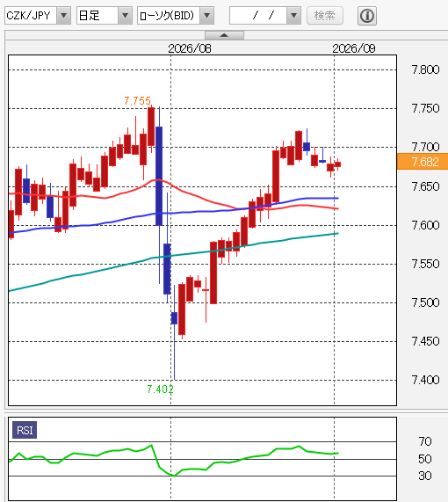448x502 pixels.
Task: Click the 2026/09 date axis label
Action: (x=354, y=48)
